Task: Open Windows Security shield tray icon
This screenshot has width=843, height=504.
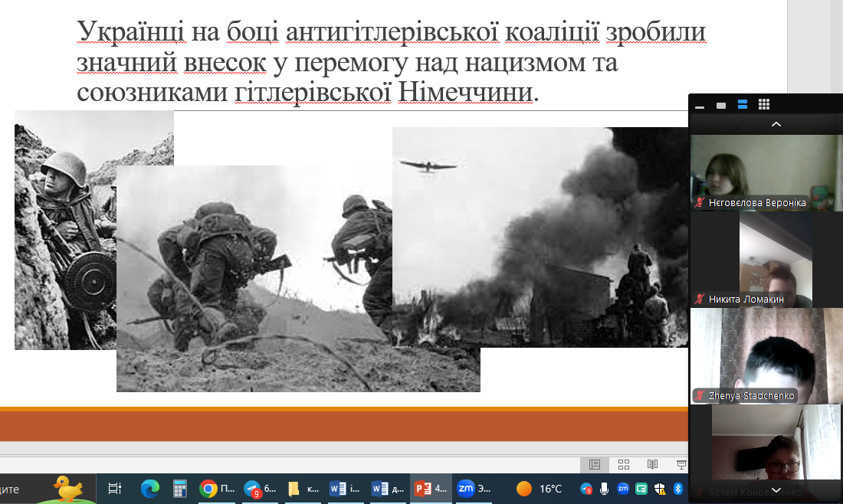Action: pos(660,489)
